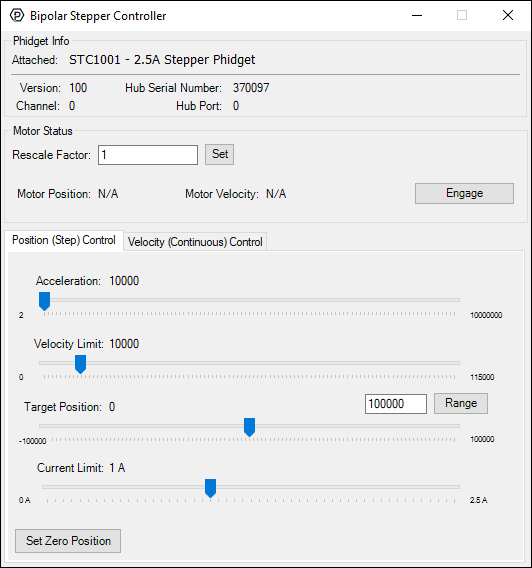Click the Phidget logo icon in title bar
This screenshot has width=532, height=568.
tap(17, 16)
